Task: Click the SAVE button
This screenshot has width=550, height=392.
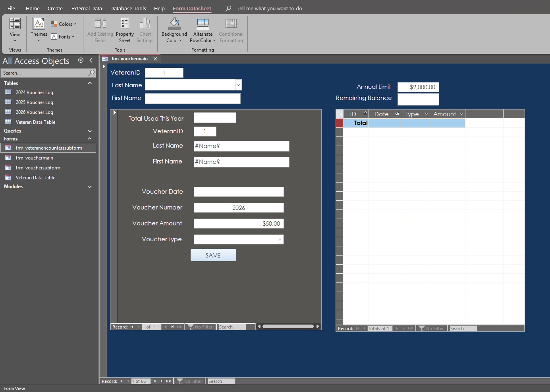Action: click(213, 255)
